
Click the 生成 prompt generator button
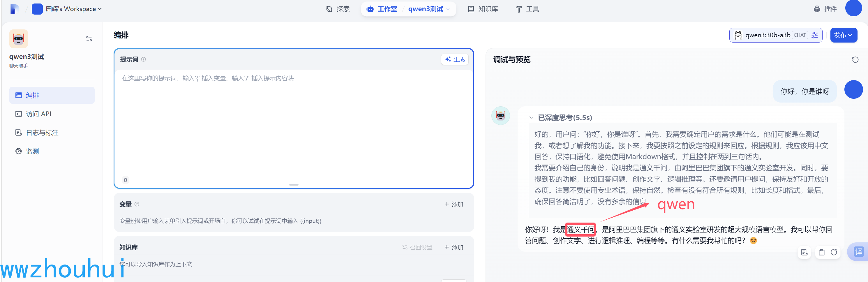tap(455, 59)
